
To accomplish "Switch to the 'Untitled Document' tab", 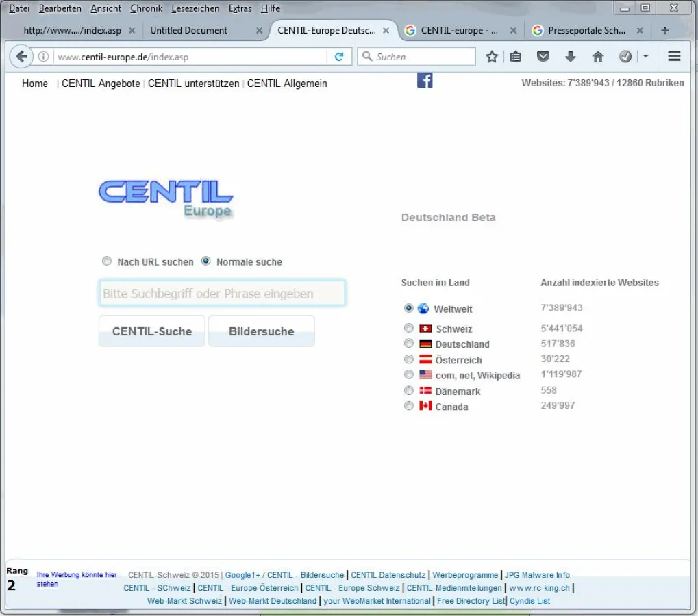I will [x=188, y=30].
